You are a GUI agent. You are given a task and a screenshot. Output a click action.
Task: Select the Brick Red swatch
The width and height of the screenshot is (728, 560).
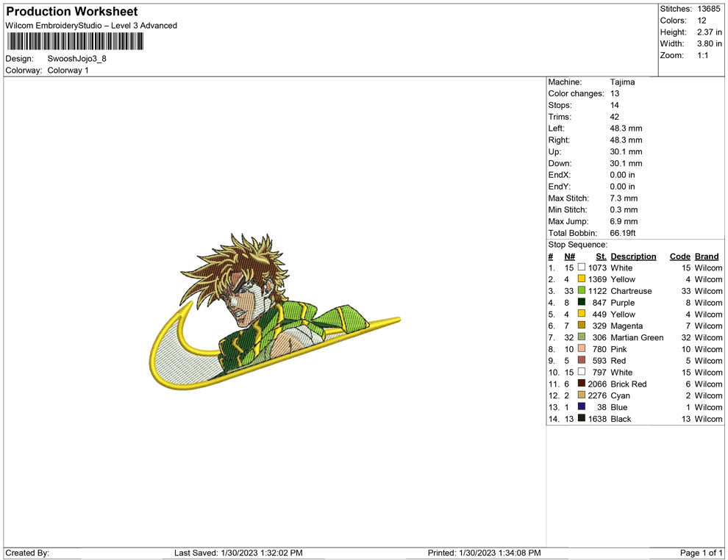coord(581,383)
